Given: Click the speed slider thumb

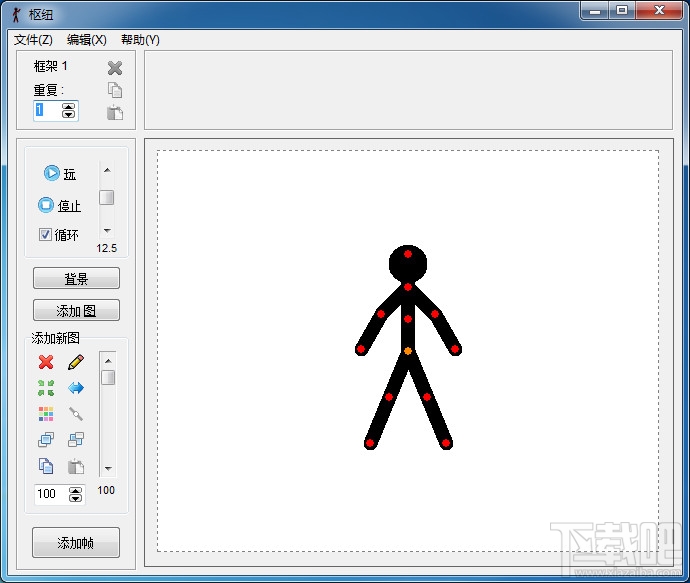Looking at the screenshot, I should [106, 197].
